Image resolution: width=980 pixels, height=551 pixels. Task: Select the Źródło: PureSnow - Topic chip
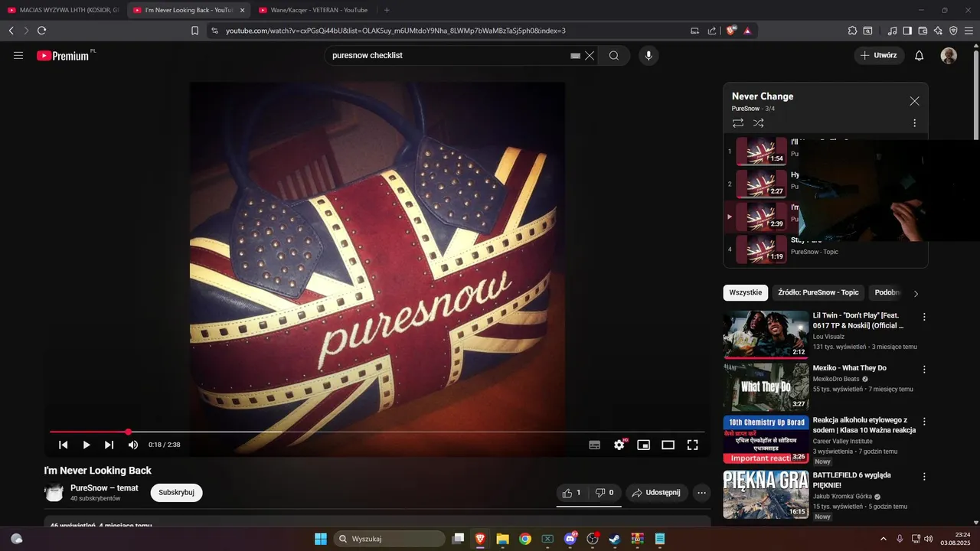click(x=818, y=292)
